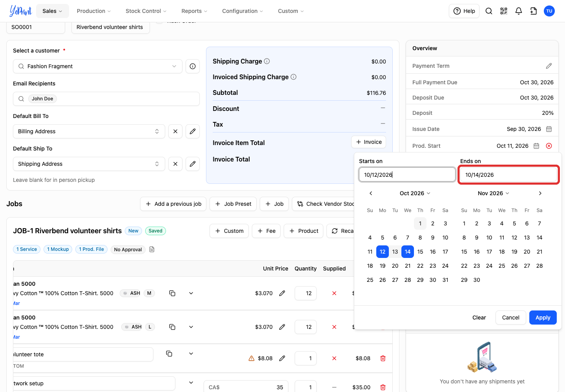Edit unit price of ASH L line
Image resolution: width=565 pixels, height=392 pixels.
282,327
